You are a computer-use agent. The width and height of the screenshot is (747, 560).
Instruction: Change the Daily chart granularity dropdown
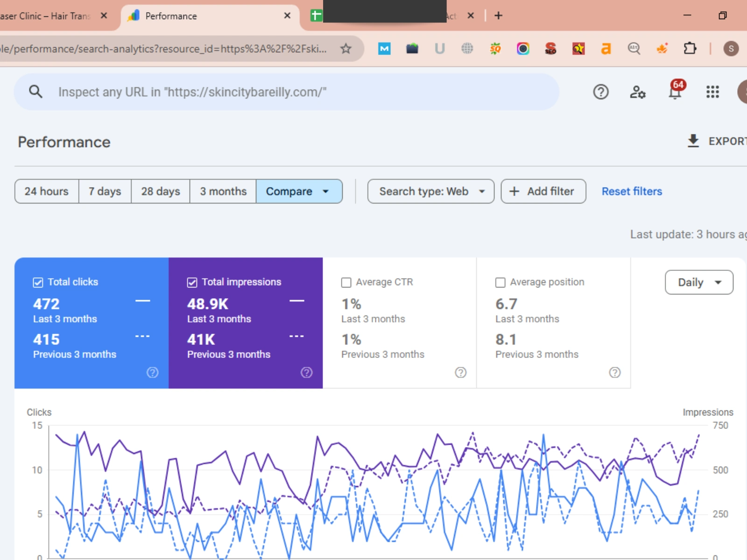[x=699, y=282]
